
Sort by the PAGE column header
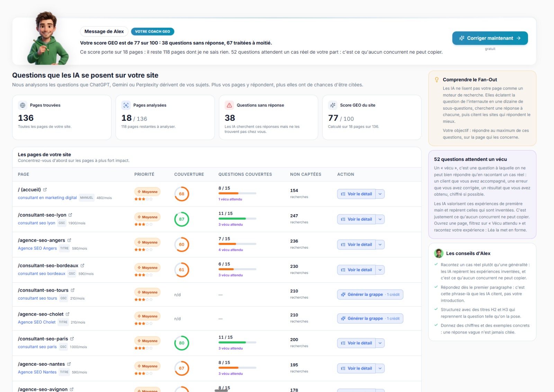pyautogui.click(x=24, y=174)
